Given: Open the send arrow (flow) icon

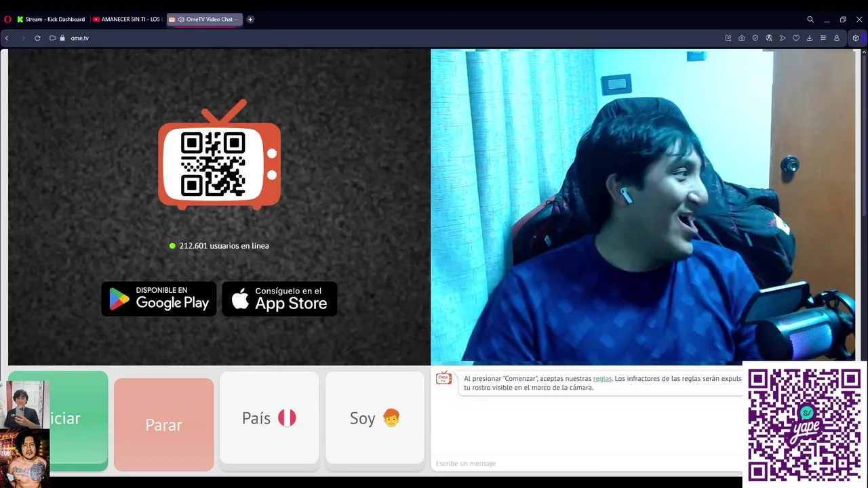Looking at the screenshot, I should click(783, 38).
